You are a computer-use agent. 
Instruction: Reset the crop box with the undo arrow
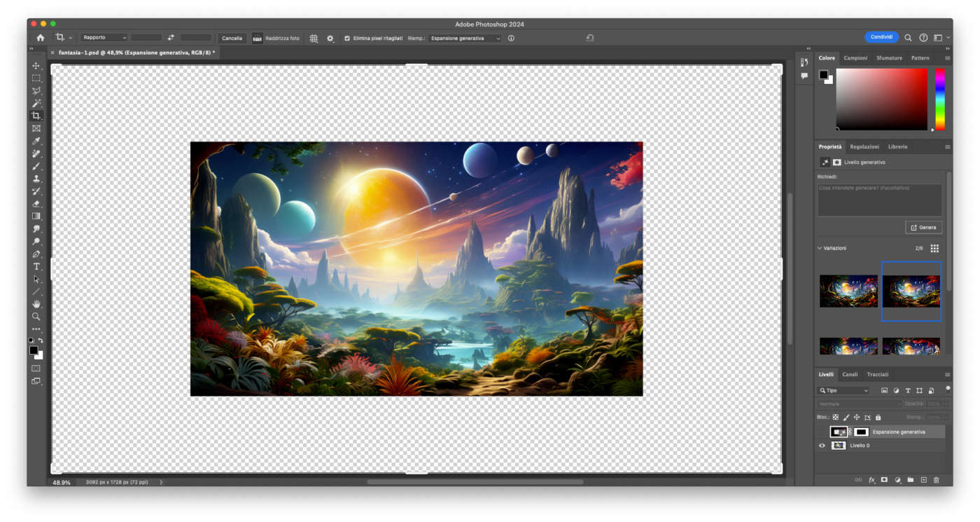coord(590,38)
